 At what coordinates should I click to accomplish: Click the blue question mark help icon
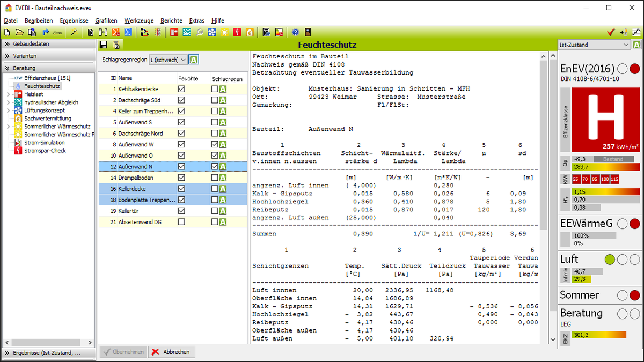point(296,32)
